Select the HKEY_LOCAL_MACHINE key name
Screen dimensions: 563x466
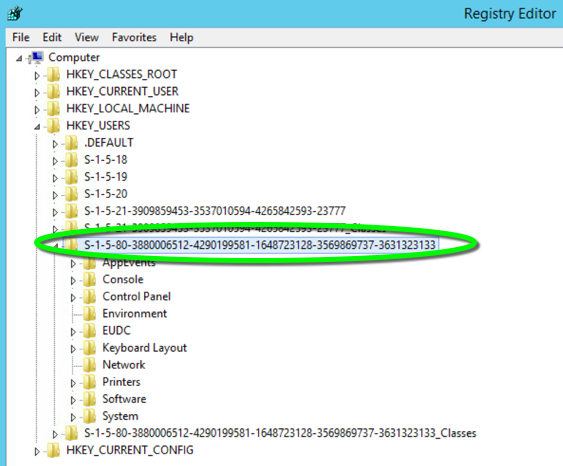tap(128, 108)
